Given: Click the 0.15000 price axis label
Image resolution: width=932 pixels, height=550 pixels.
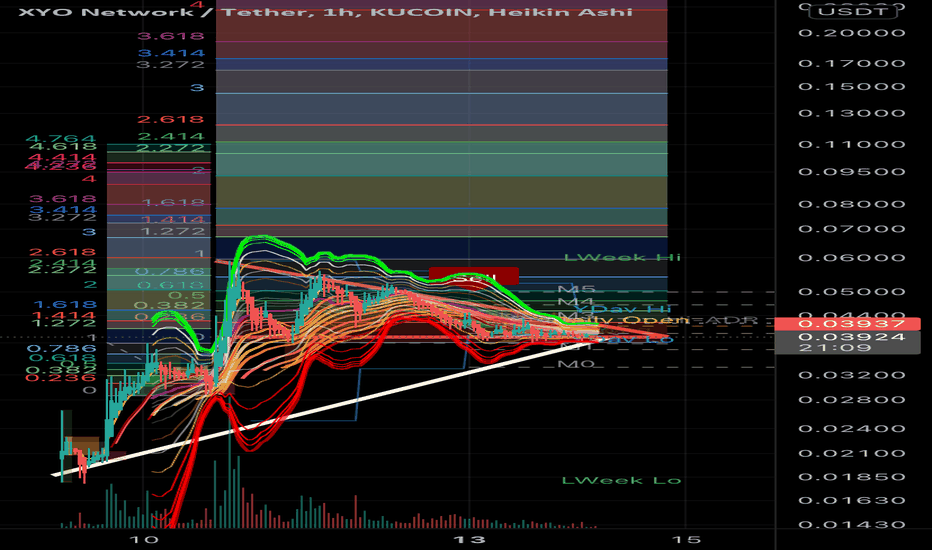Looking at the screenshot, I should 852,87.
